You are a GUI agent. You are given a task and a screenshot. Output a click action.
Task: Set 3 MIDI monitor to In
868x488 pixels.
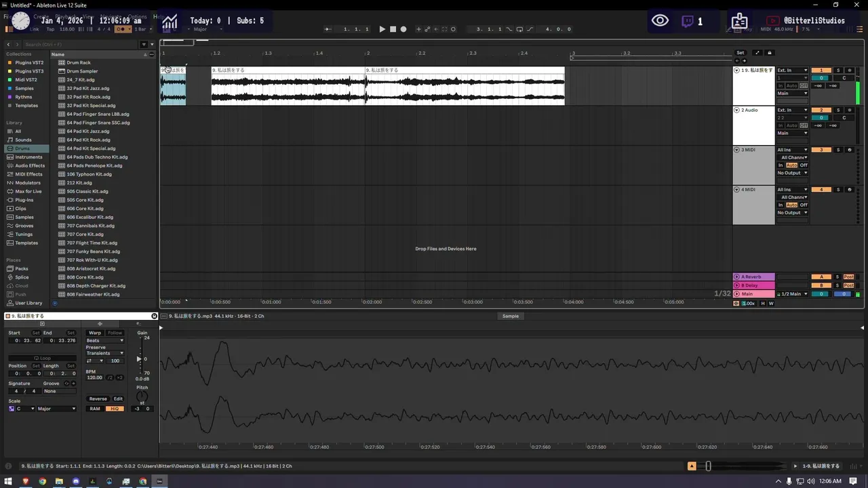(x=781, y=165)
